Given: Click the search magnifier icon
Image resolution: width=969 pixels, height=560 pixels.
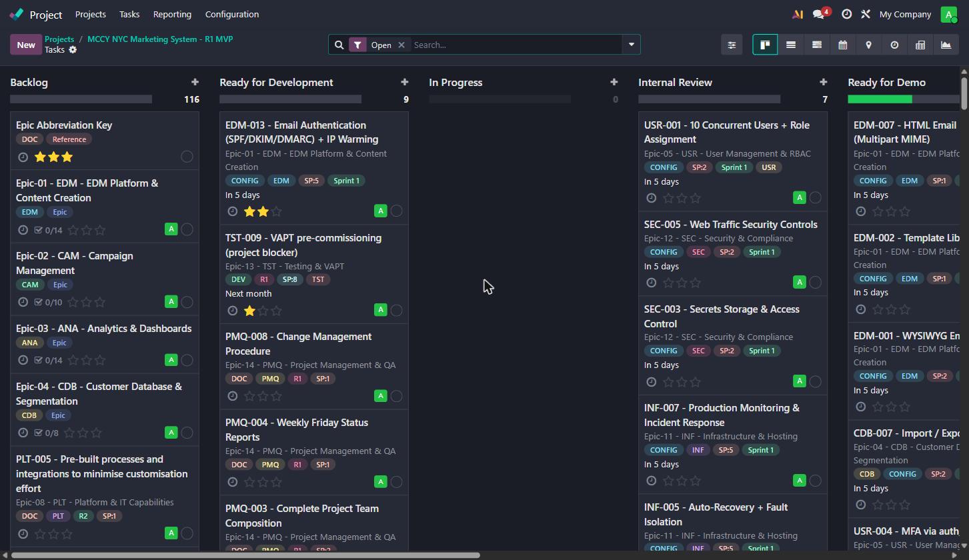Looking at the screenshot, I should point(339,45).
